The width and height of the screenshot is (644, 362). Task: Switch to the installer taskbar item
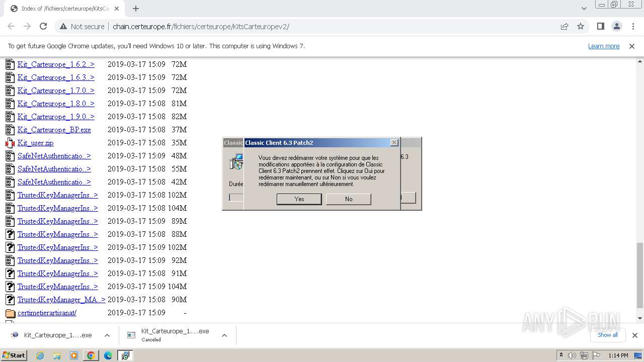tap(125, 355)
